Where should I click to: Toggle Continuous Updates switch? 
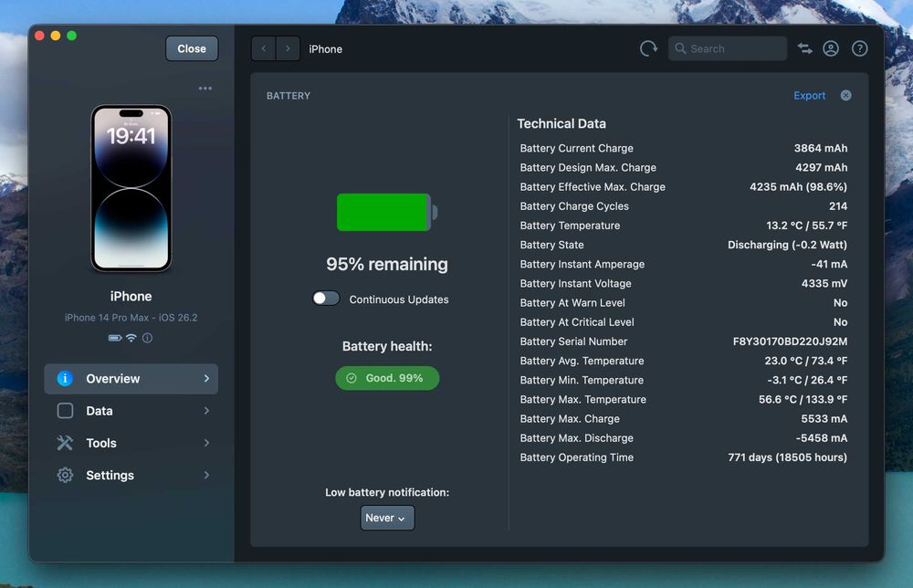click(x=326, y=299)
